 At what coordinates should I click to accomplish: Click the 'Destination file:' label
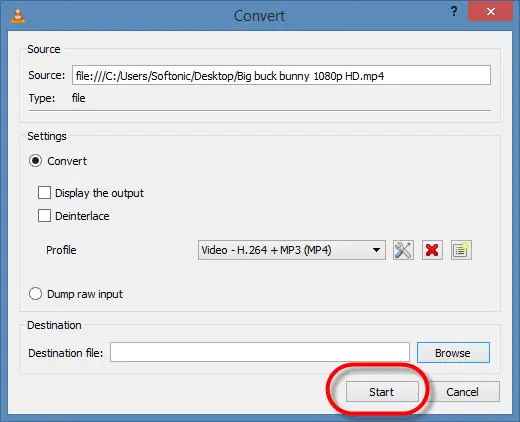click(66, 353)
